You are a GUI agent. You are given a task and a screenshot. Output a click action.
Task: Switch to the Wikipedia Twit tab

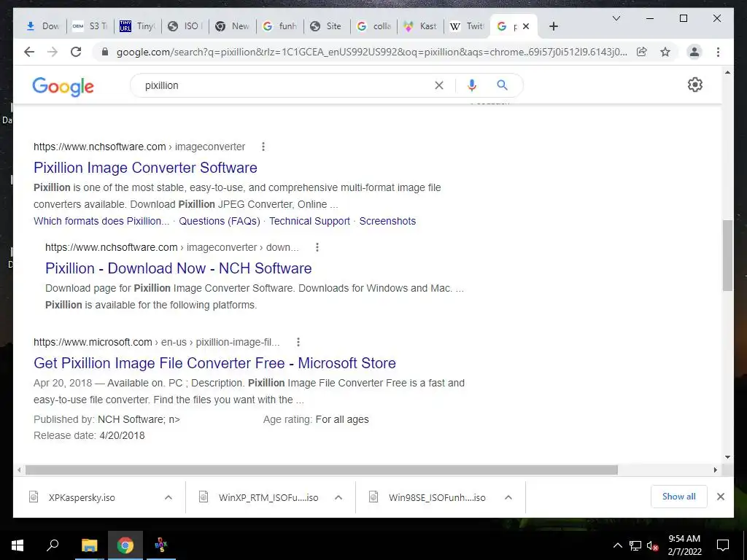point(468,26)
